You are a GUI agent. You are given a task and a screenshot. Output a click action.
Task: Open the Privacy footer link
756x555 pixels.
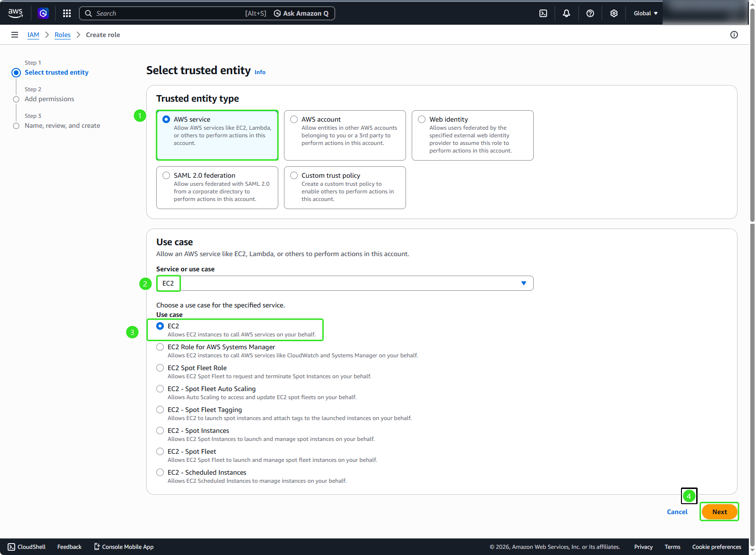coord(643,547)
